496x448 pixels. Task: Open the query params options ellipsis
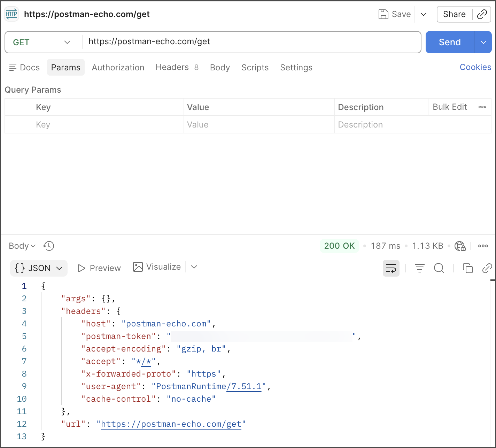tap(482, 107)
